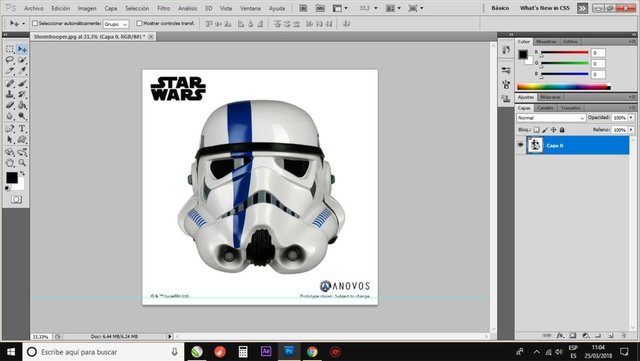
Task: Select the Clone Stamp tool
Action: coord(10,94)
